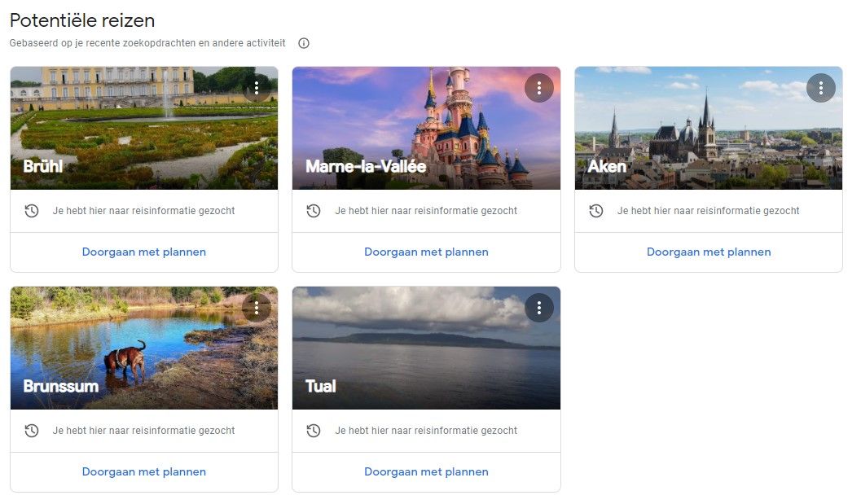
Task: Open the three-dot menu on Aken card
Action: point(821,88)
